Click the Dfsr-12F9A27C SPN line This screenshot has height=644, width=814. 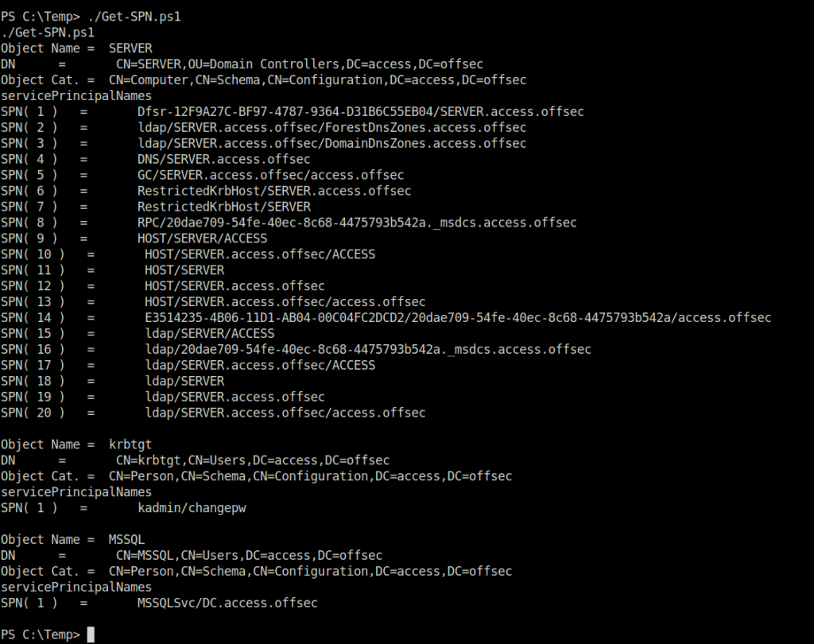click(361, 111)
